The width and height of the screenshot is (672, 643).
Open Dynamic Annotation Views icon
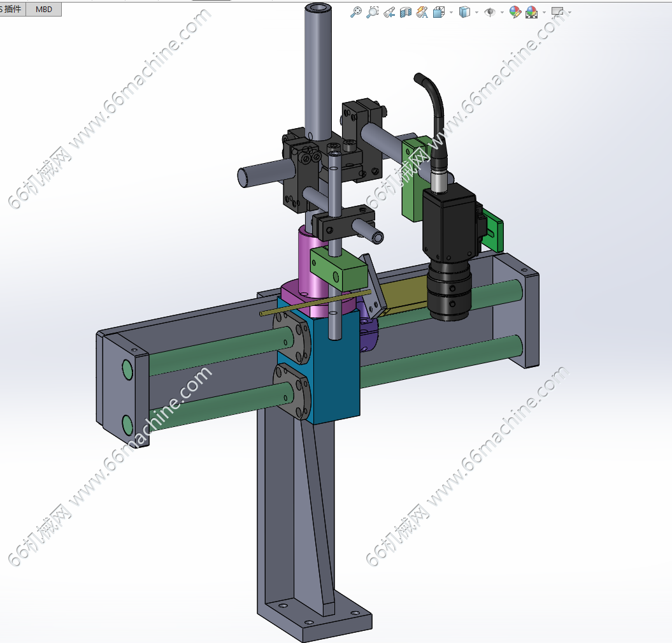(x=422, y=13)
